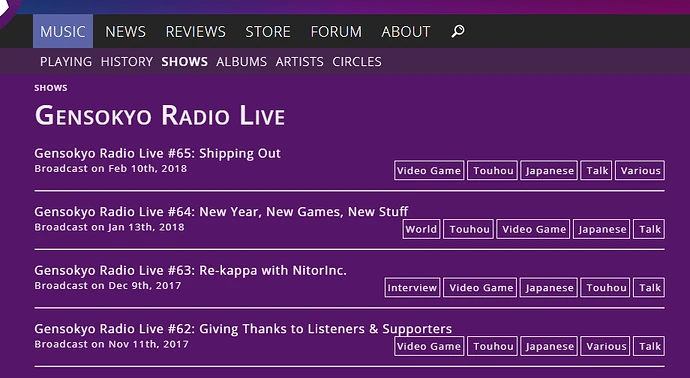Open the CIRCLES sub-tab
Screen dimensions: 690x378
(x=357, y=62)
